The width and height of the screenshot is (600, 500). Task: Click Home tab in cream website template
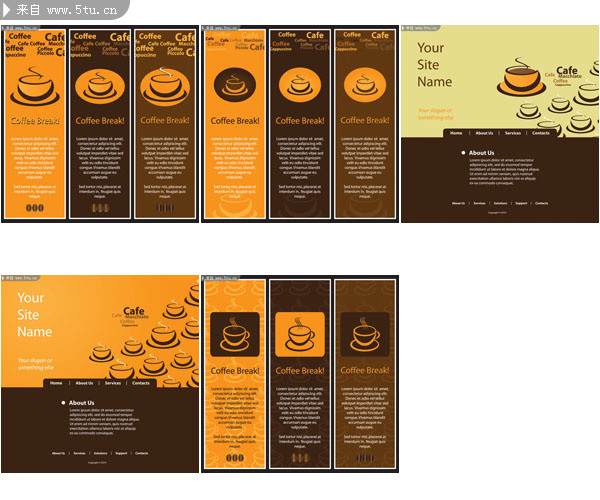click(456, 133)
